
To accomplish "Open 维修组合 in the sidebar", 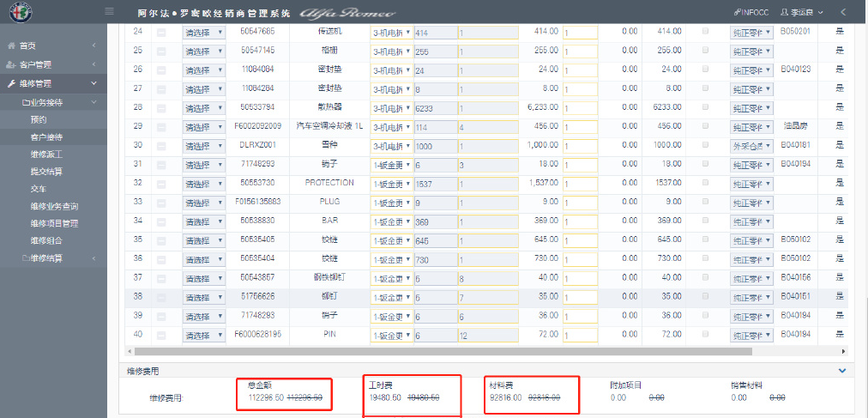I will click(x=46, y=241).
